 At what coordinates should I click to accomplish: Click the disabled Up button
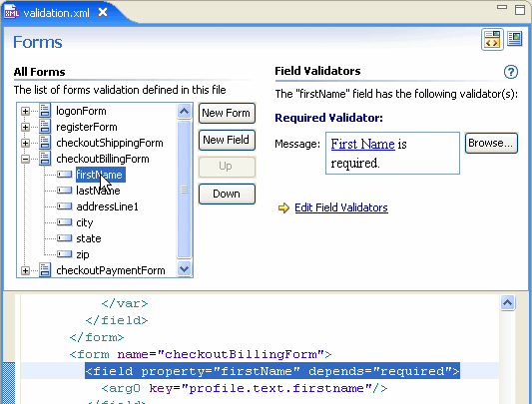point(227,167)
